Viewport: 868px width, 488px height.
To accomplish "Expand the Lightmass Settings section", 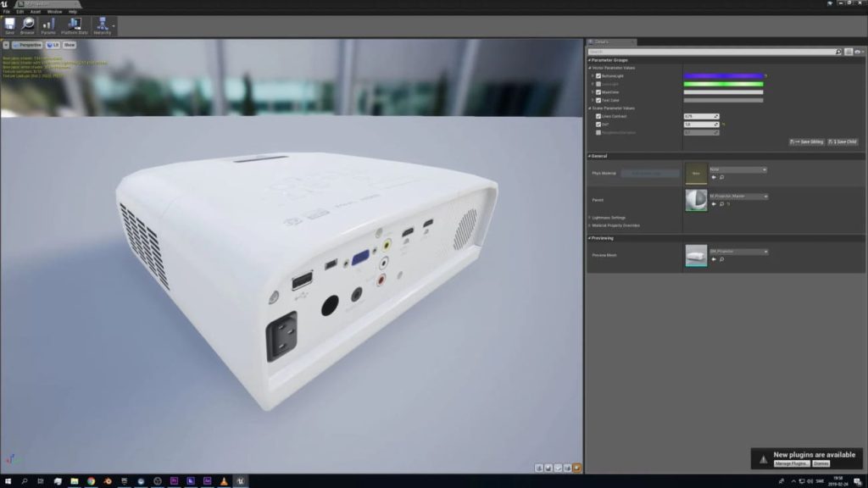I will pyautogui.click(x=608, y=218).
